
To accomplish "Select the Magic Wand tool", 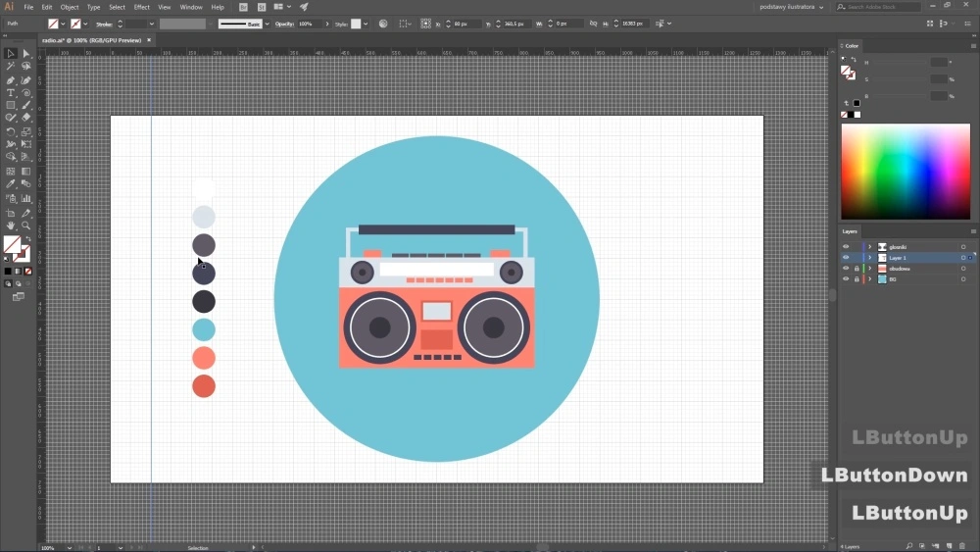I will [x=11, y=67].
